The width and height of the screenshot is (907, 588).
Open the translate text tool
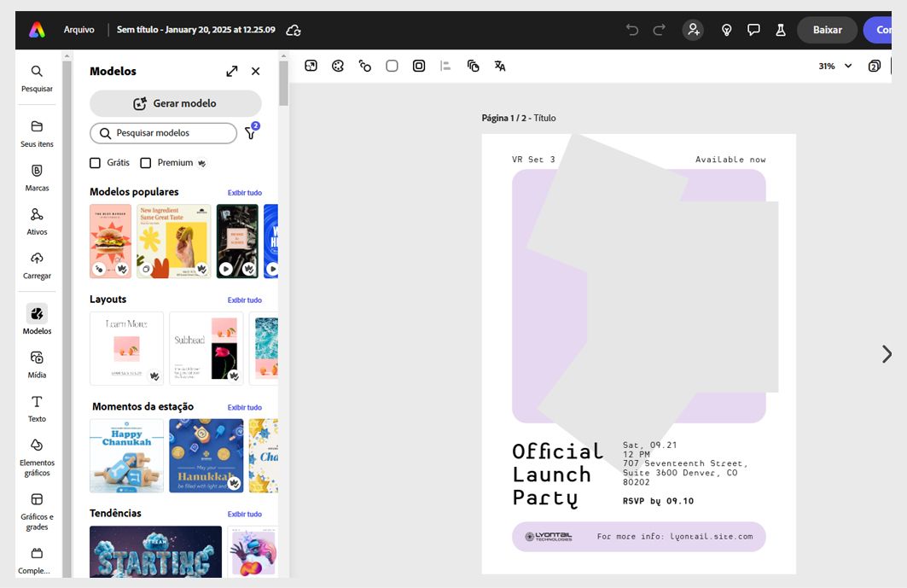(x=499, y=65)
